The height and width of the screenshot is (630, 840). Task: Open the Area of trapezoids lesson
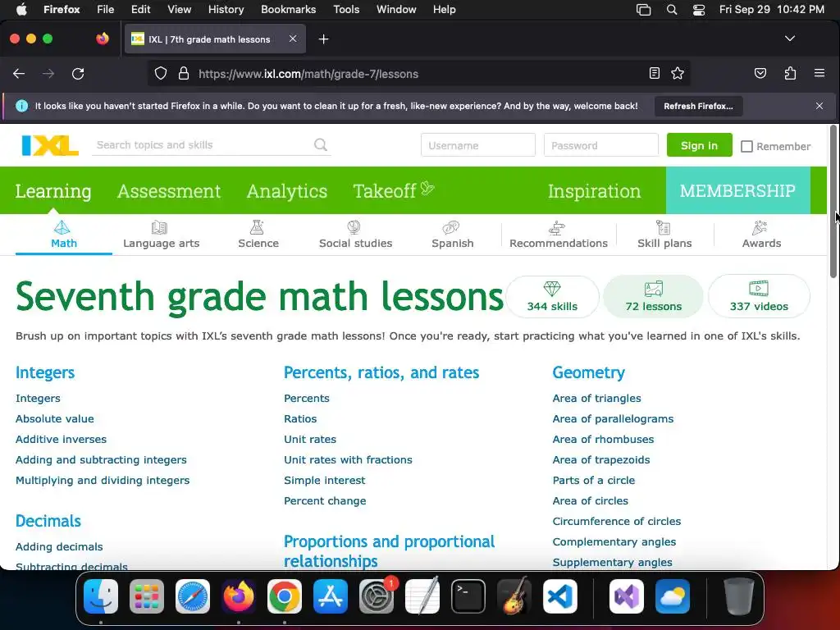(601, 459)
